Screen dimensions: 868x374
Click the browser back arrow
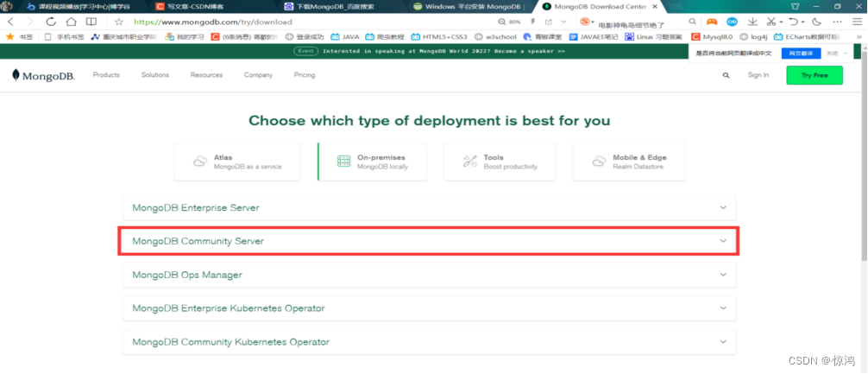click(x=11, y=22)
